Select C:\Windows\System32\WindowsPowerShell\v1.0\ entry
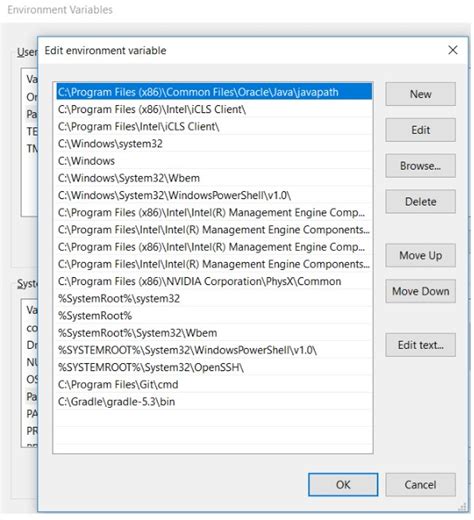474x520 pixels. pos(214,195)
